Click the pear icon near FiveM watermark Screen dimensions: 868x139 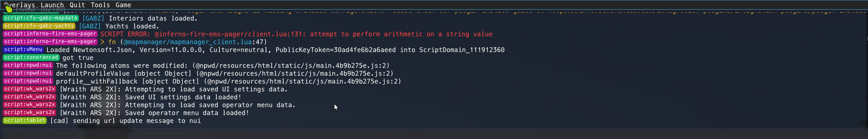click(9, 9)
